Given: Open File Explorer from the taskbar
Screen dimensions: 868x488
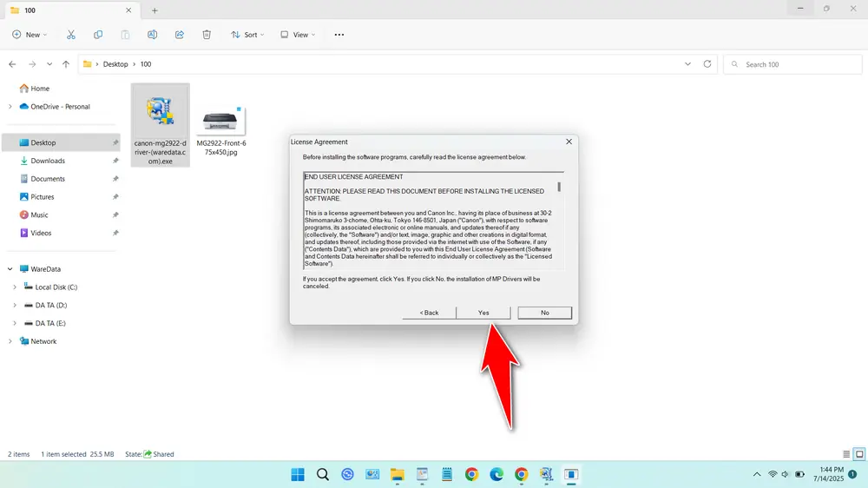Looking at the screenshot, I should 397,474.
